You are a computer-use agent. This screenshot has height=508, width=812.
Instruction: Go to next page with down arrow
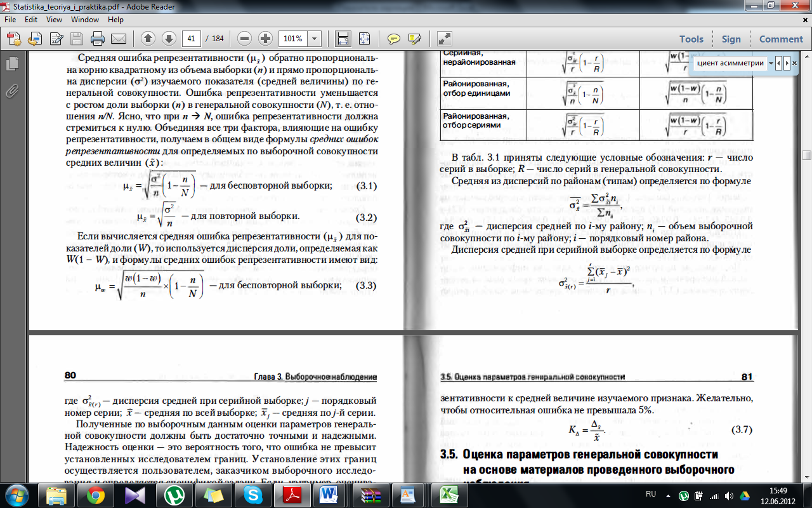[x=169, y=39]
